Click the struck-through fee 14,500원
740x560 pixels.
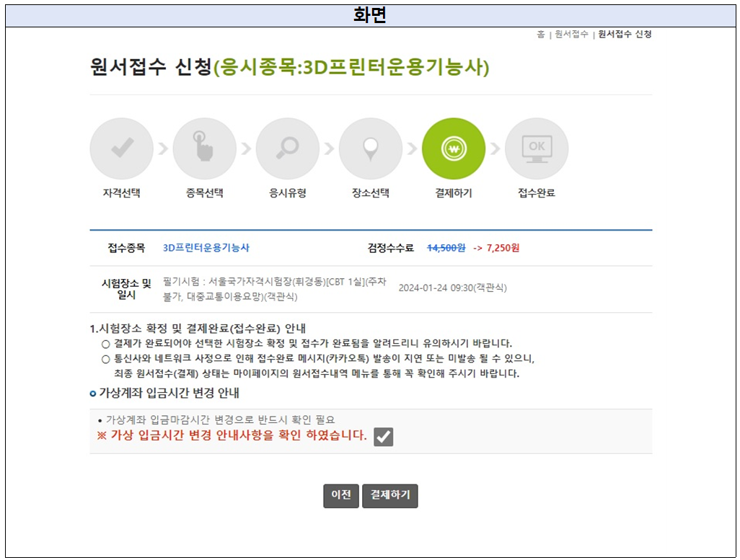446,248
